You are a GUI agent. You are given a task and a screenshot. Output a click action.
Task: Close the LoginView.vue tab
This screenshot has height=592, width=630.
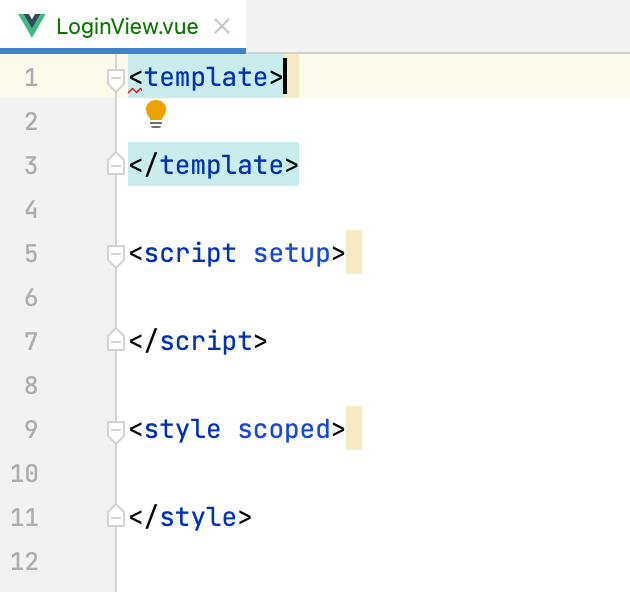pyautogui.click(x=222, y=27)
